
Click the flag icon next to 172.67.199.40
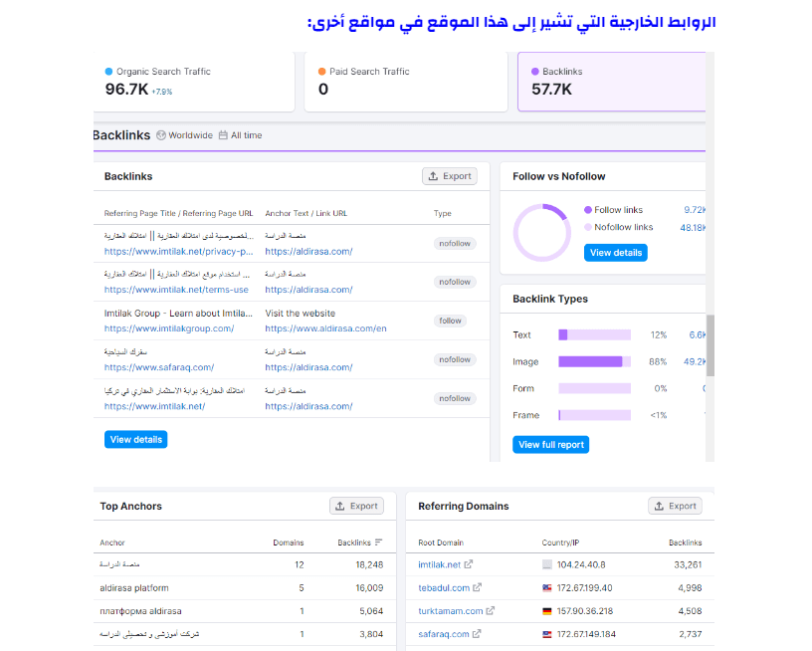[x=547, y=588]
